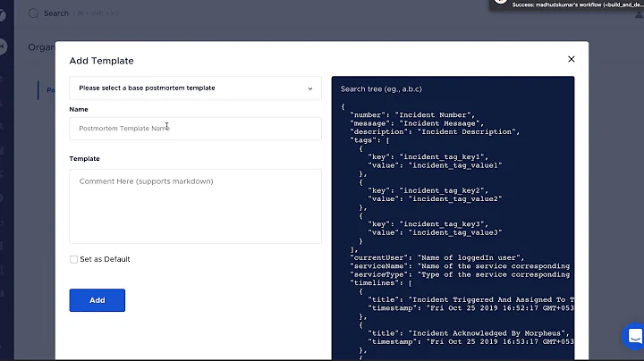Viewport: 644px width, 361px height.
Task: Click the "tags": [ line in JSON
Action: coord(369,140)
